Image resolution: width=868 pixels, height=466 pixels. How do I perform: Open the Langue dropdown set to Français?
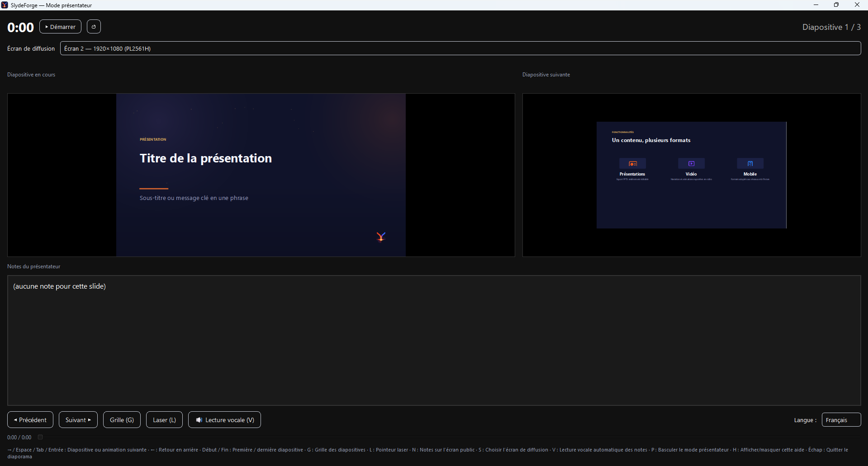[841, 420]
